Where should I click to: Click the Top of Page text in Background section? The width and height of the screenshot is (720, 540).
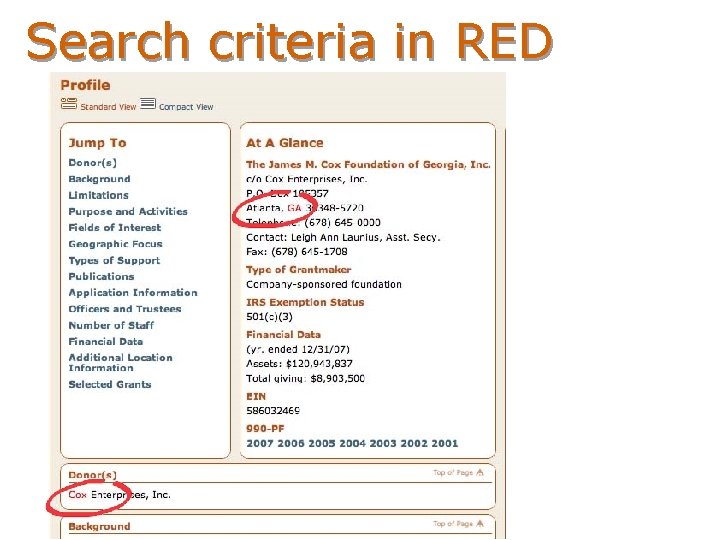[453, 523]
